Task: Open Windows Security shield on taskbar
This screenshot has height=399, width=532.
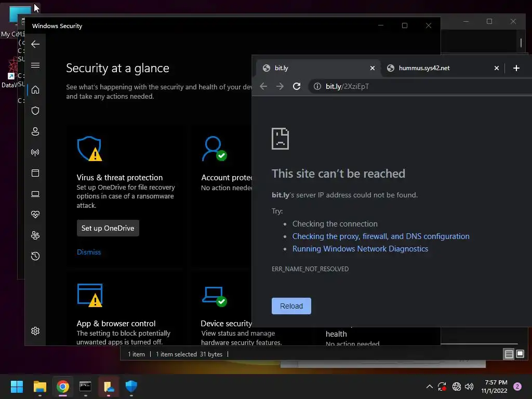Action: click(x=131, y=387)
